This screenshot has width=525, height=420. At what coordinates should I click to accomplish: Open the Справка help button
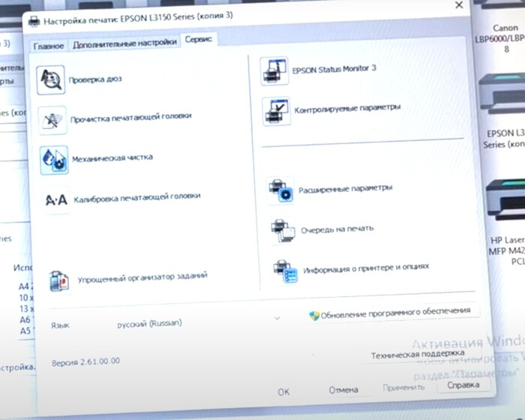pos(463,385)
